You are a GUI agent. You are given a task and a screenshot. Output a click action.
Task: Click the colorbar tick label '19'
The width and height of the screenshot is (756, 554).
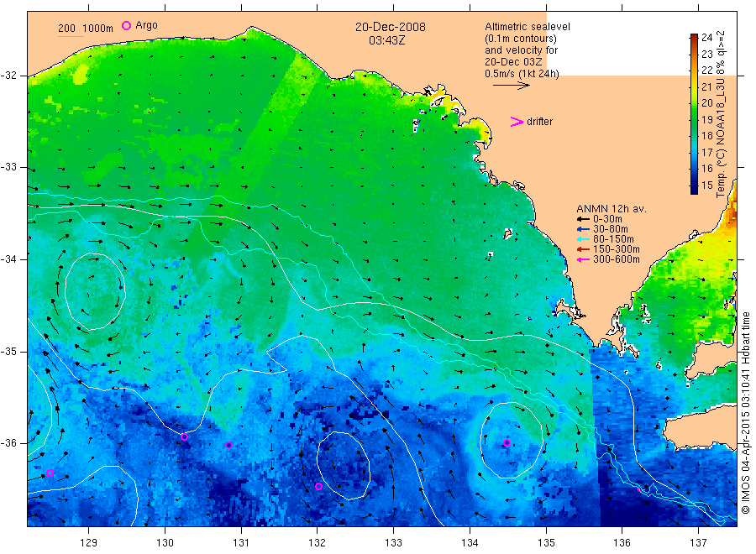[706, 119]
